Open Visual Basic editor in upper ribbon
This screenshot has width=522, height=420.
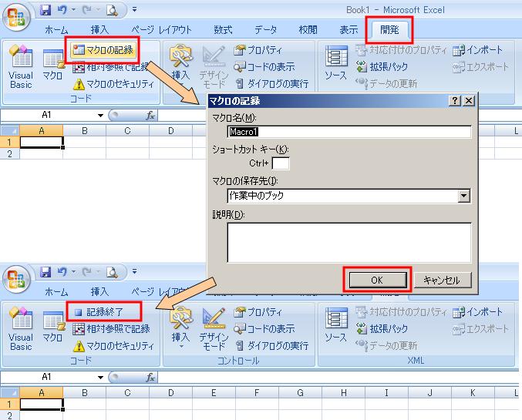click(x=21, y=66)
